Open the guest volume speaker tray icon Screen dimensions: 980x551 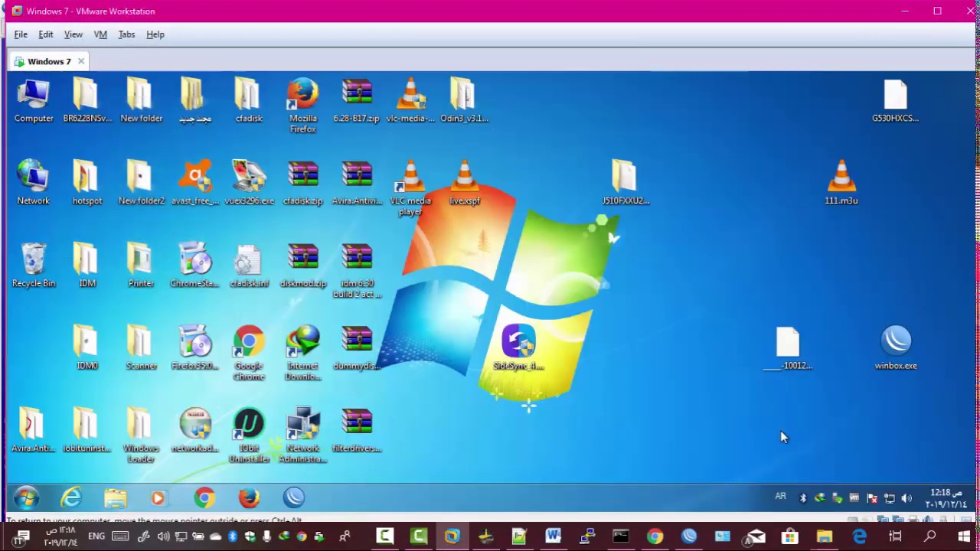906,498
